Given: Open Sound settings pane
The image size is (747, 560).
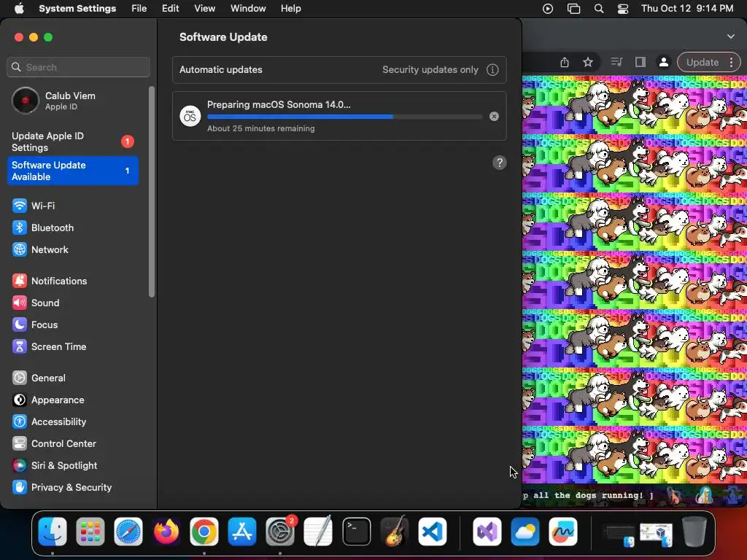Looking at the screenshot, I should [72, 303].
